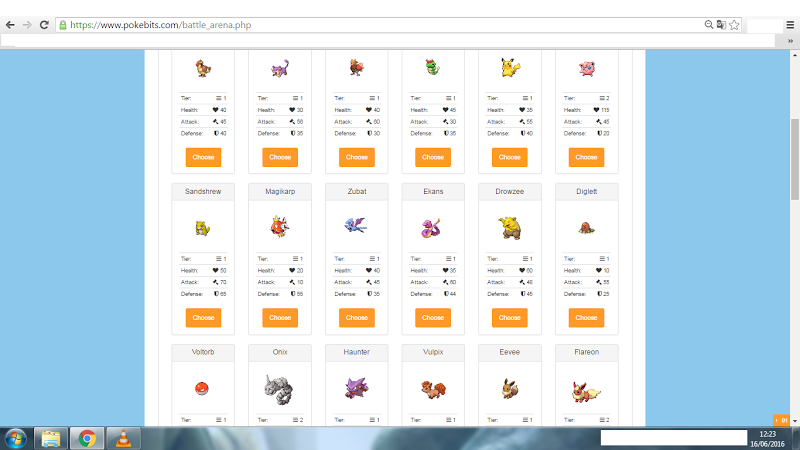Image resolution: width=800 pixels, height=450 pixels.
Task: Choose Sandshrew for battle
Action: click(x=203, y=317)
